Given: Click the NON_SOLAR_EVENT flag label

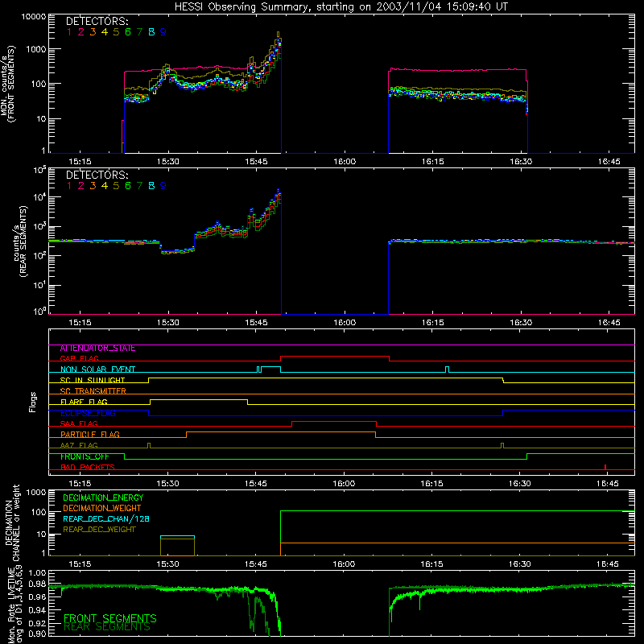Looking at the screenshot, I should [x=97, y=369].
